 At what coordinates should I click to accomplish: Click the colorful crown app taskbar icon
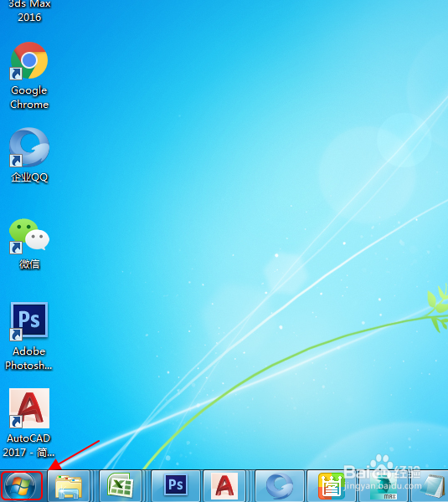332,486
